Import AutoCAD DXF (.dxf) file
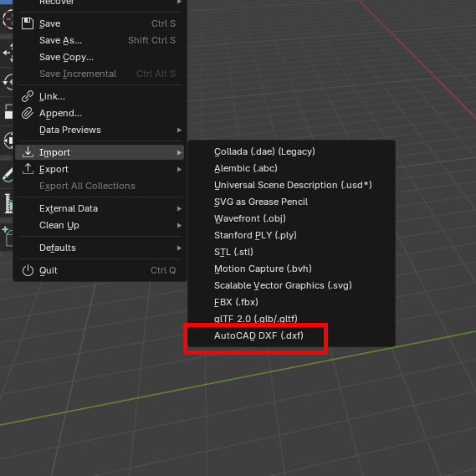 [x=291, y=335]
